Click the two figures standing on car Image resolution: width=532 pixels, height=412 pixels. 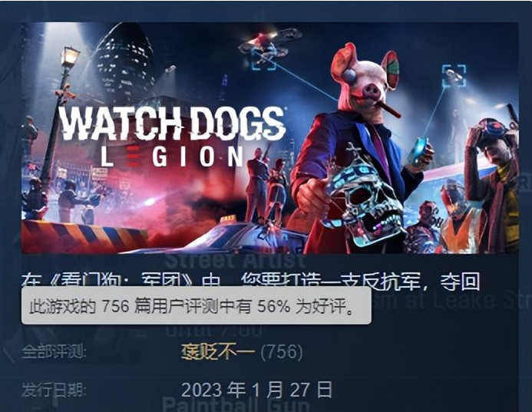[x=266, y=185]
